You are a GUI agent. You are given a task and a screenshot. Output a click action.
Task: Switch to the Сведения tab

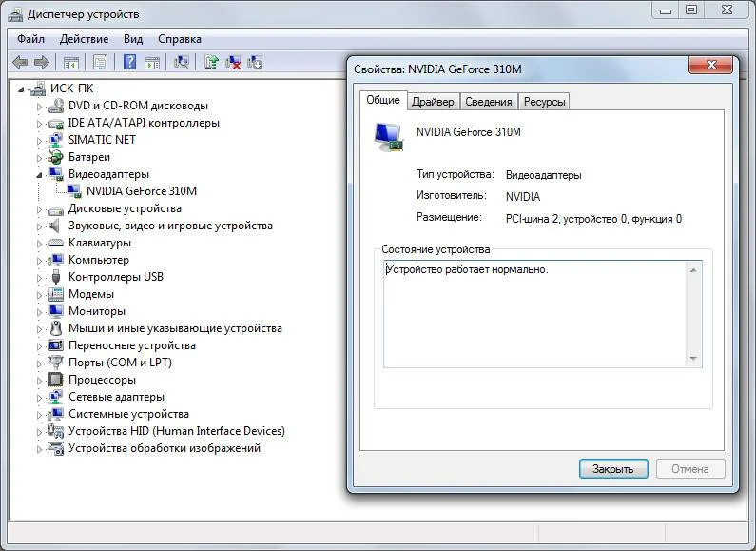coord(489,102)
